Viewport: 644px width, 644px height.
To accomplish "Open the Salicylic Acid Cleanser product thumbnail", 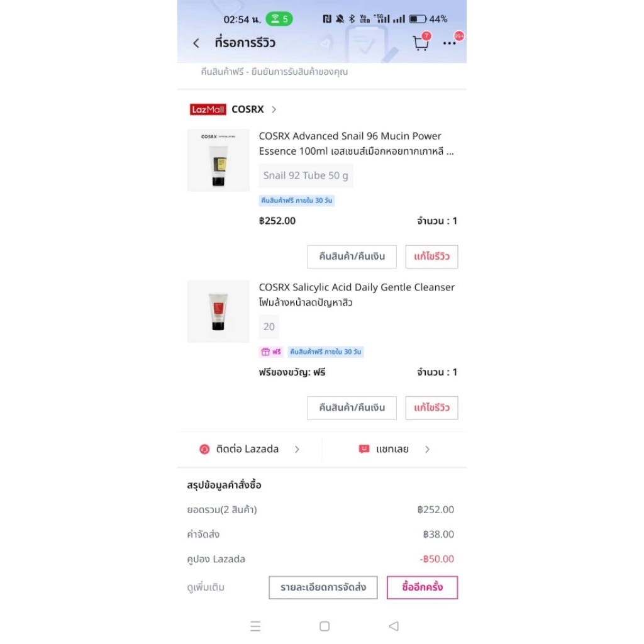I will tap(218, 311).
